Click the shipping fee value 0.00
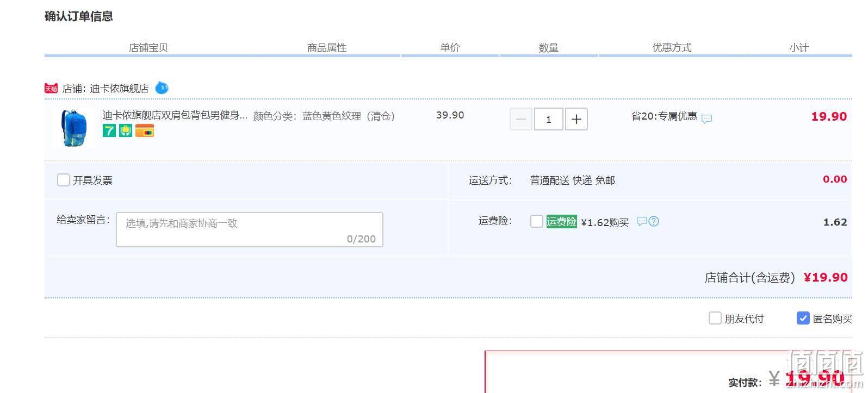The height and width of the screenshot is (393, 868). 835,179
